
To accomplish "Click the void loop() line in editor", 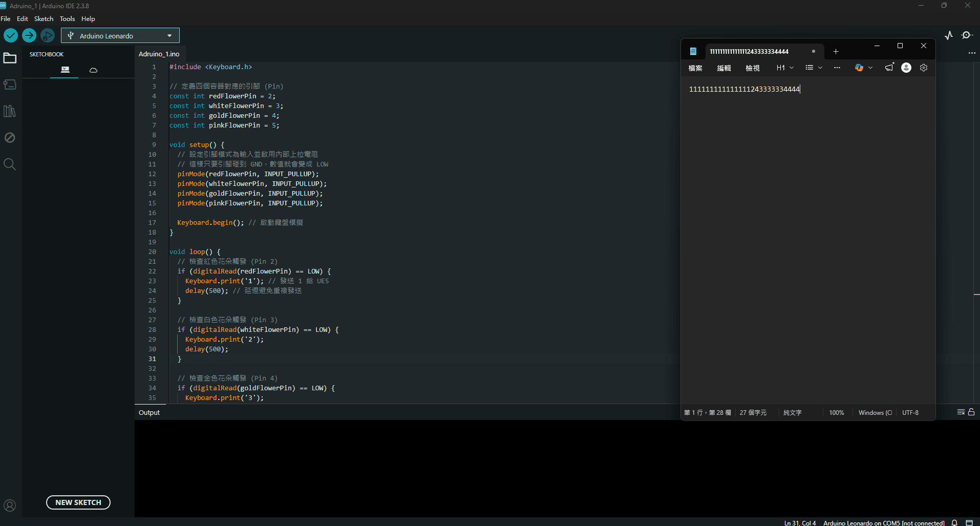I will click(x=195, y=251).
